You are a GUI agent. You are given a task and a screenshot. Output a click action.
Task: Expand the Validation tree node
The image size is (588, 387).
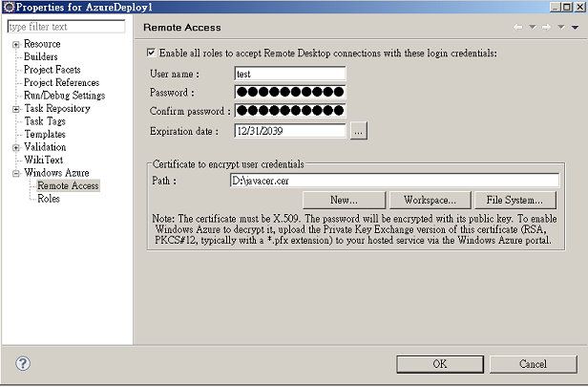pyautogui.click(x=15, y=148)
